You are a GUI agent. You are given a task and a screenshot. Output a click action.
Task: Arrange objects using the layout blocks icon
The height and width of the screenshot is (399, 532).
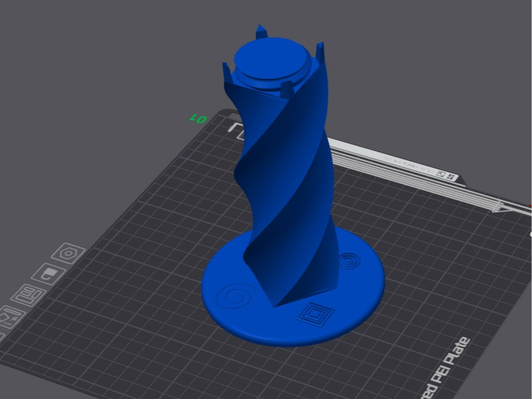pyautogui.click(x=28, y=295)
